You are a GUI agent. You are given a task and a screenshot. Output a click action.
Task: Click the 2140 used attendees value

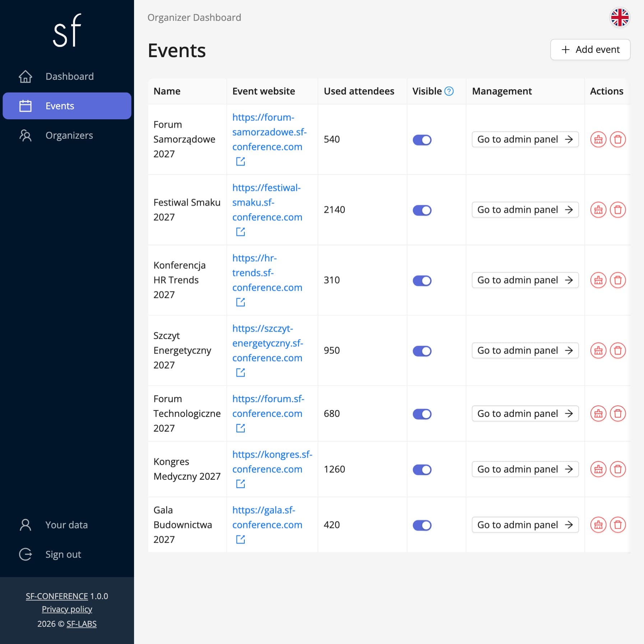334,210
